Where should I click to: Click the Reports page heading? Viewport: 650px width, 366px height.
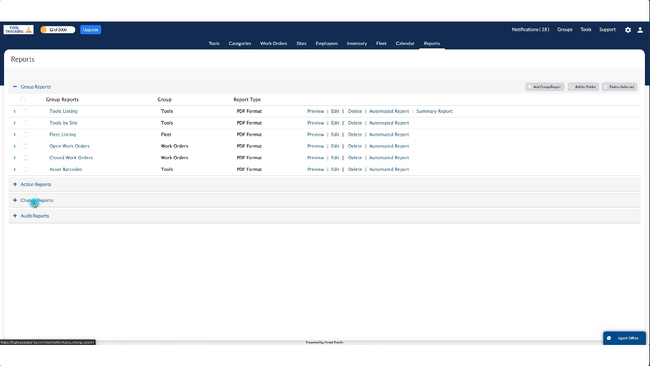pyautogui.click(x=22, y=59)
